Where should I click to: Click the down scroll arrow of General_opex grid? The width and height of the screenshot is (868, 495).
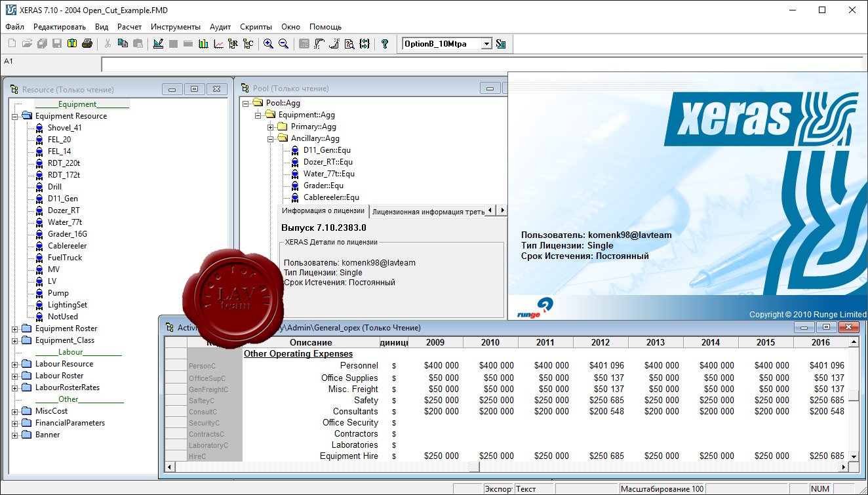(854, 456)
